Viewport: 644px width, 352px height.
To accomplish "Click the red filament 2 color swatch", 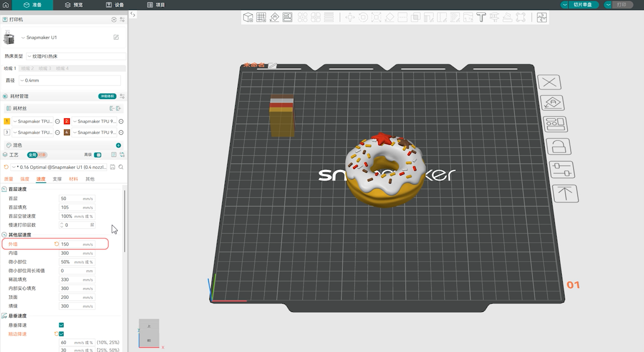I will (67, 121).
